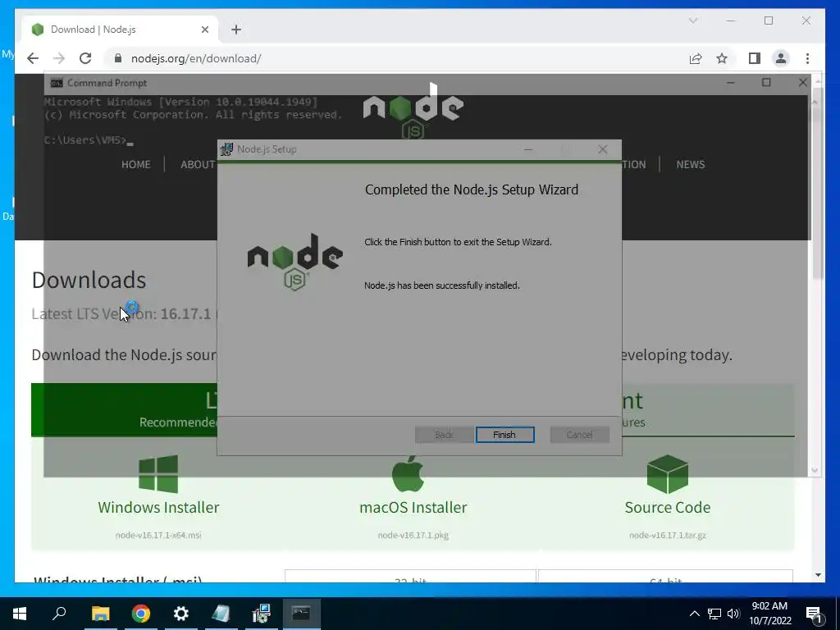Open File Explorer from taskbar
The image size is (840, 630).
pyautogui.click(x=100, y=614)
